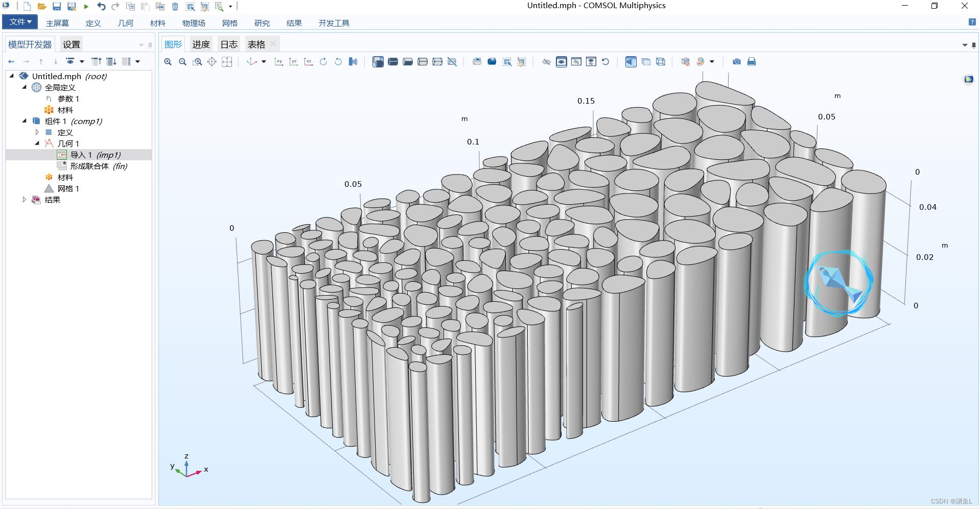Screen dimensions: 980x509
Task: Toggle scene light in the graphics window
Action: [631, 61]
